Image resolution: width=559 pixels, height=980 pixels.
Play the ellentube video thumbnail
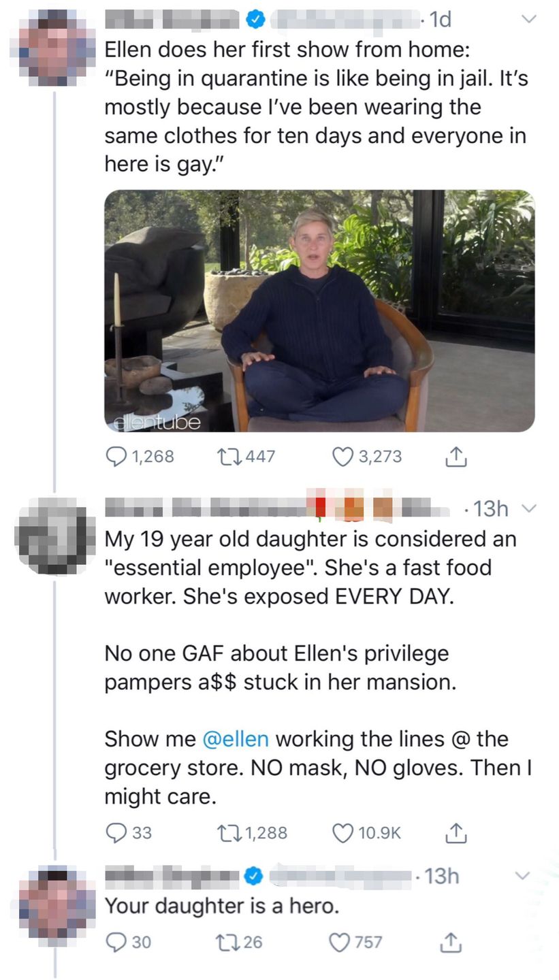click(x=319, y=311)
